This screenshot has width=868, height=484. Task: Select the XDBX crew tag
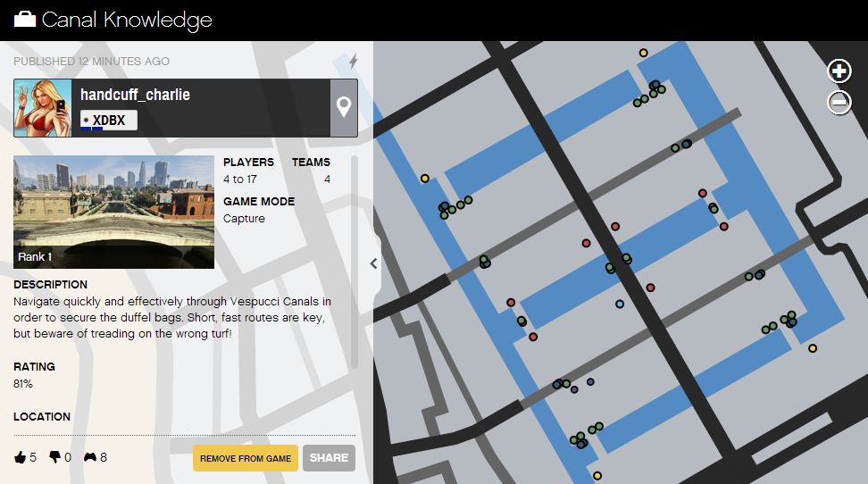[x=109, y=121]
